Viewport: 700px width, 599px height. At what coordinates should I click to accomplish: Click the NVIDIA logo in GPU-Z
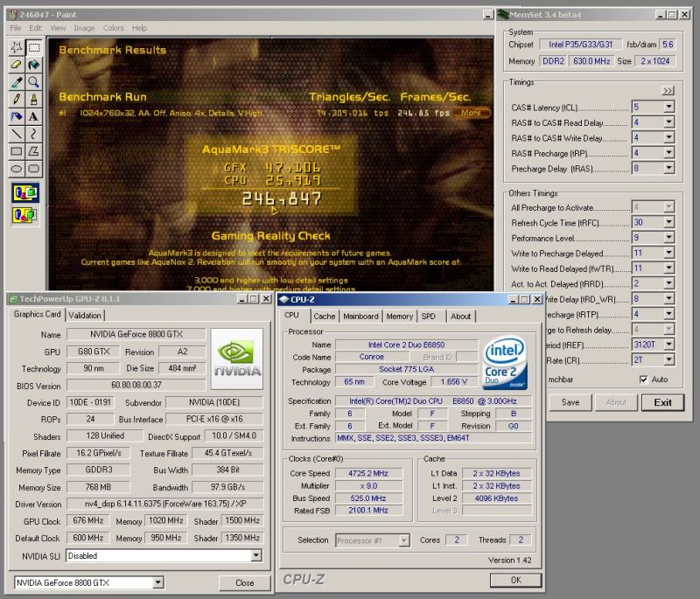236,359
